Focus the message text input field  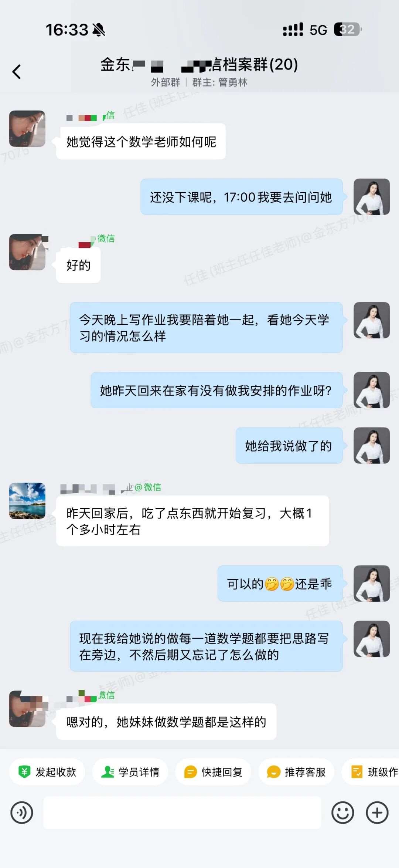pyautogui.click(x=182, y=813)
